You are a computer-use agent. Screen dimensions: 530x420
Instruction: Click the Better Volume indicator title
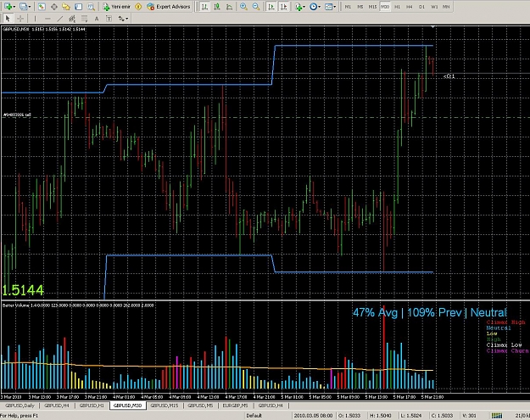[78, 305]
